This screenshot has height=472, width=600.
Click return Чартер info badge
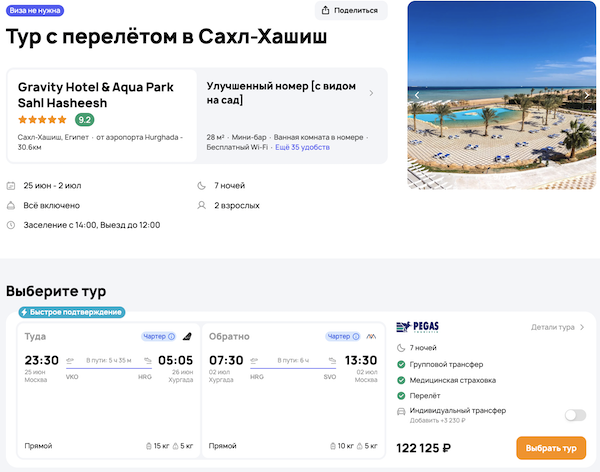point(340,336)
